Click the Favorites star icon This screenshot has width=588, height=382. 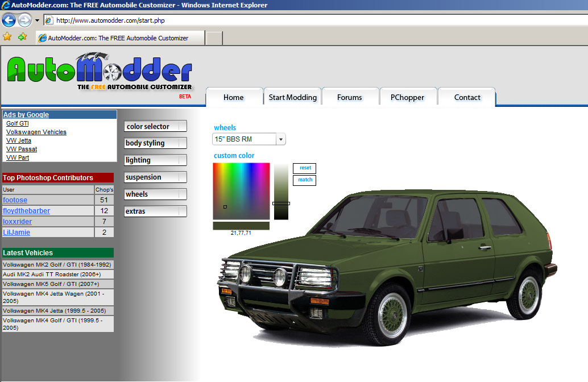[x=7, y=37]
